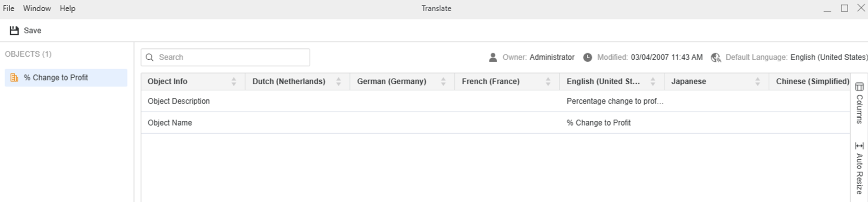This screenshot has width=868, height=202.
Task: Open the Window menu
Action: coord(37,8)
